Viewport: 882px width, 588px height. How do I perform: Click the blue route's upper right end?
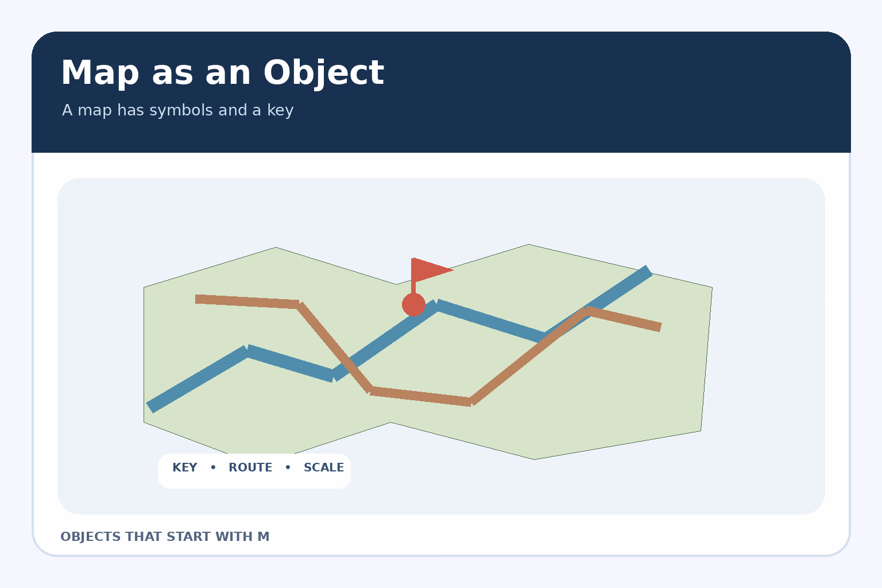[647, 272]
